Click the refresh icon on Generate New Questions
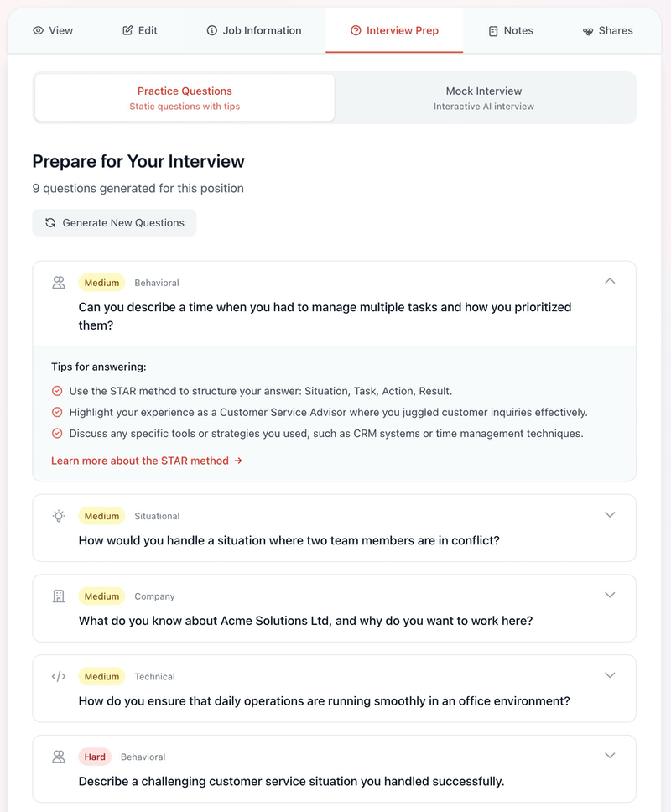The height and width of the screenshot is (812, 671). (50, 223)
